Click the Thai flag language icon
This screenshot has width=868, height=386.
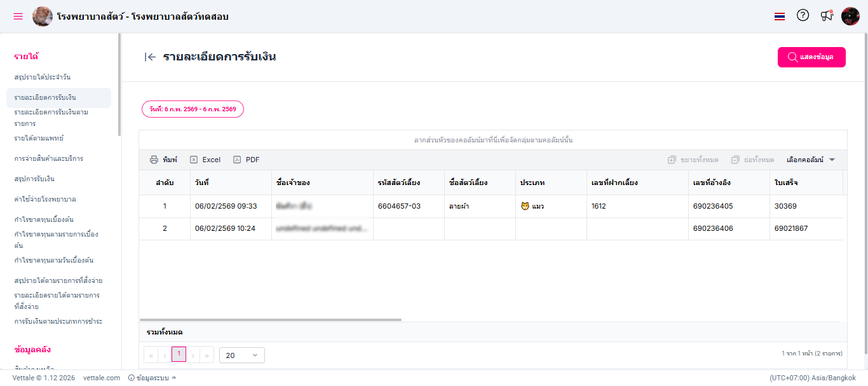pyautogui.click(x=780, y=17)
